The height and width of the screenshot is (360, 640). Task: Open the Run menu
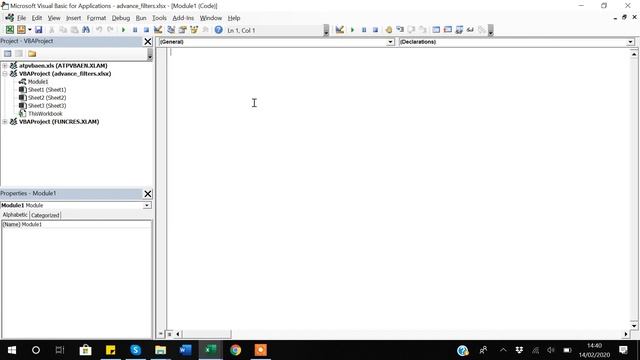141,18
